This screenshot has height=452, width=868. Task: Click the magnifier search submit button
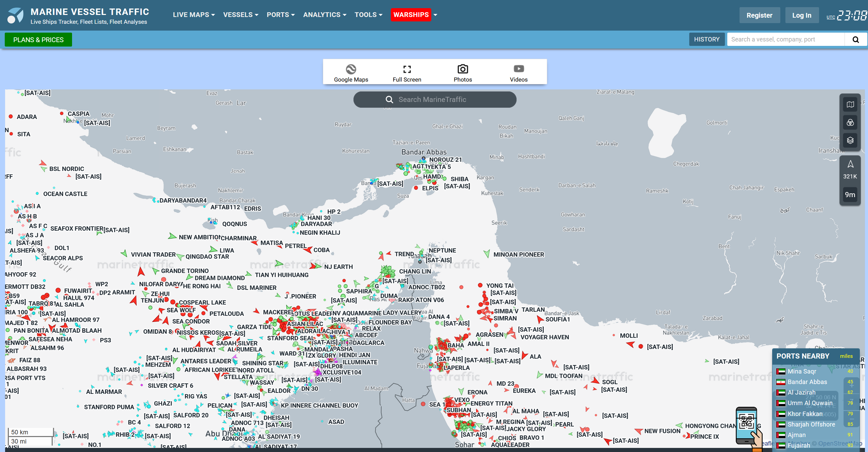[x=855, y=39]
